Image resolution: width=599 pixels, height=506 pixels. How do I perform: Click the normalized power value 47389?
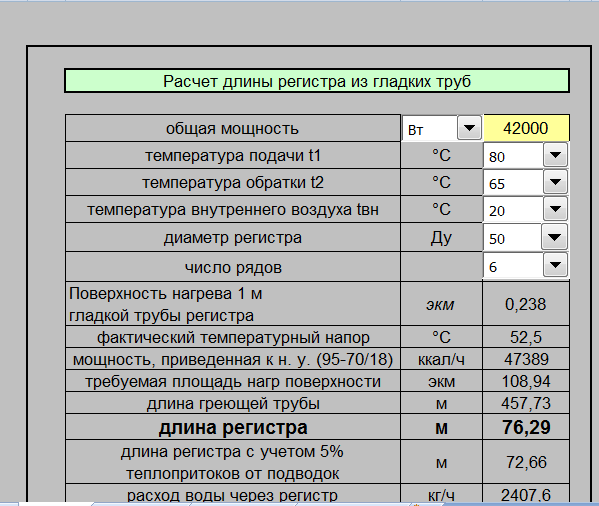click(526, 359)
